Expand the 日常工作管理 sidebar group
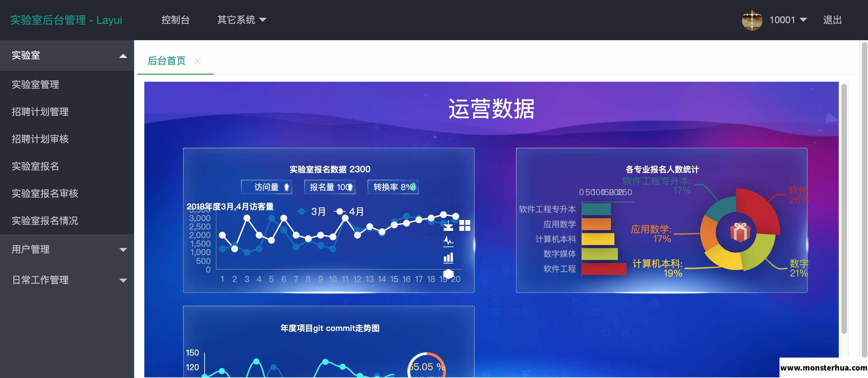This screenshot has width=868, height=378. click(67, 280)
